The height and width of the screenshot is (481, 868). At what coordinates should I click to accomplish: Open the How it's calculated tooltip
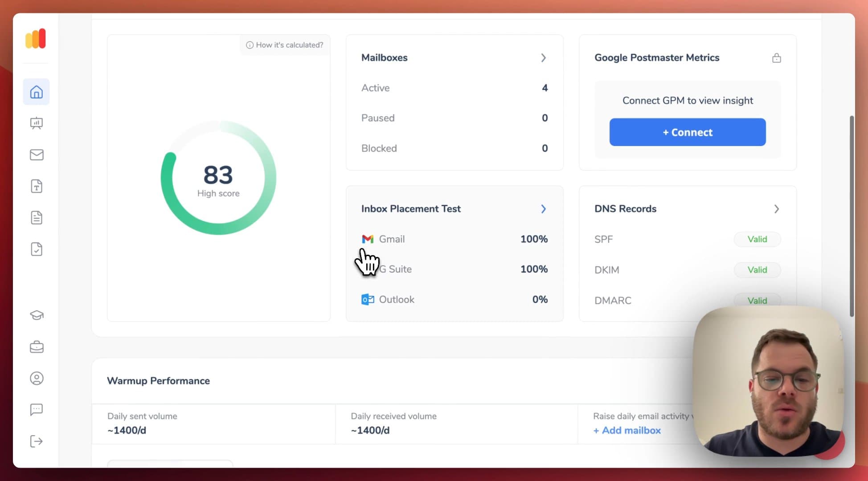tap(284, 45)
